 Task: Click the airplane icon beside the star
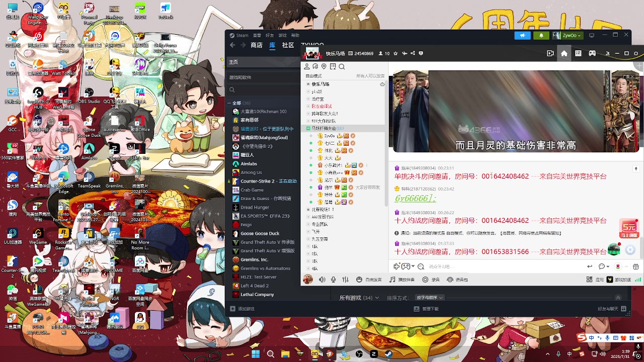405,53
